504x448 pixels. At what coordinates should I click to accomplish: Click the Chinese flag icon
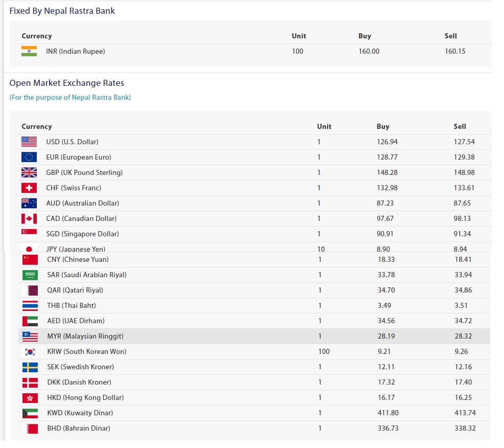coord(30,259)
